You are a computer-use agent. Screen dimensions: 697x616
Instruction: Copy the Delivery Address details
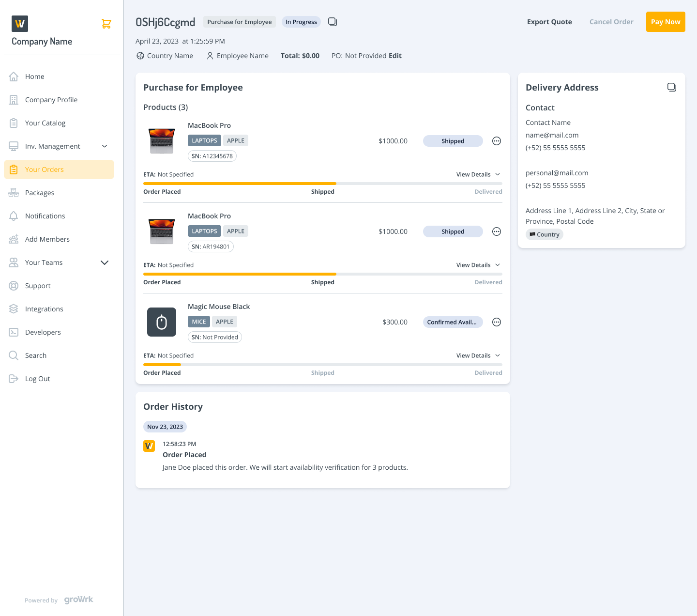[671, 87]
